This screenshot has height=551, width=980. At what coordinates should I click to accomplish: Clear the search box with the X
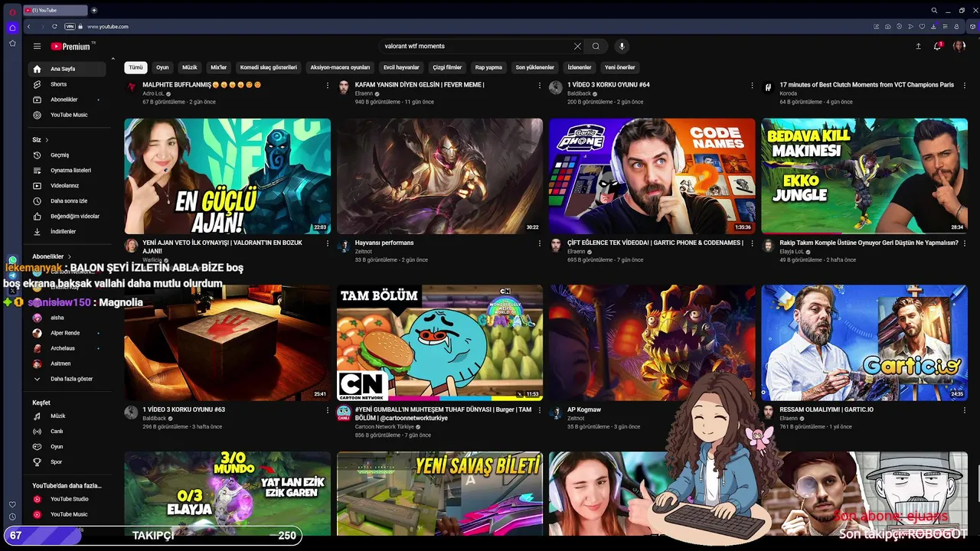[x=577, y=46]
